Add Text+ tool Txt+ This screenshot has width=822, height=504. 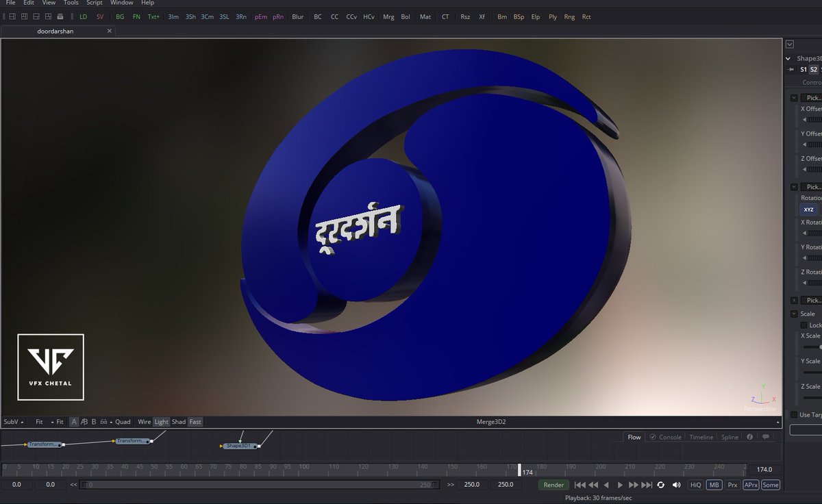[154, 16]
